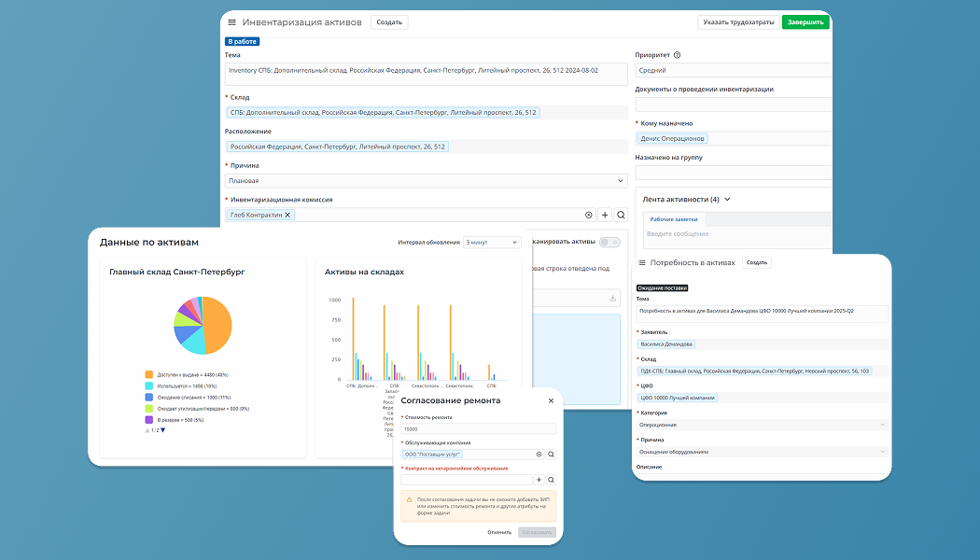Collapse the Лента активности section chevron

727,200
